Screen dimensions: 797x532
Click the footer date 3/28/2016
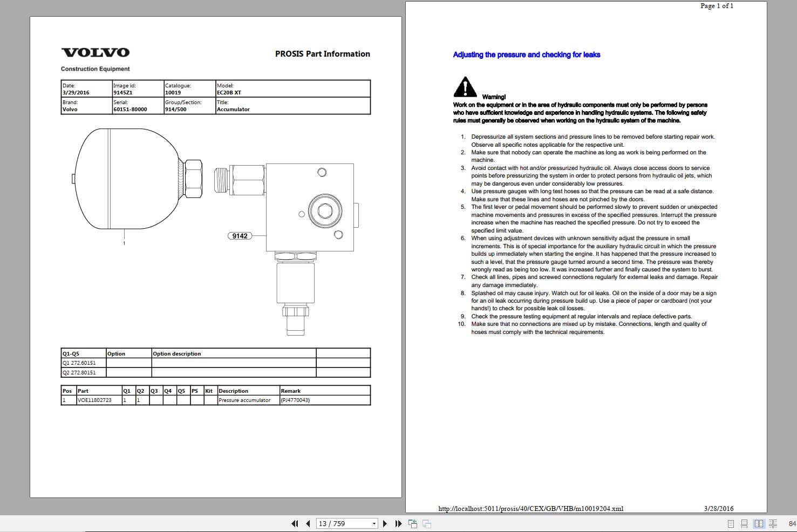pos(719,508)
